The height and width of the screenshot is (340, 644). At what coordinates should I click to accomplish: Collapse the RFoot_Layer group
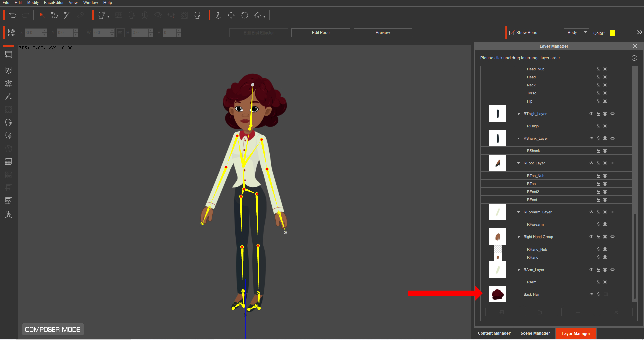[x=519, y=163]
